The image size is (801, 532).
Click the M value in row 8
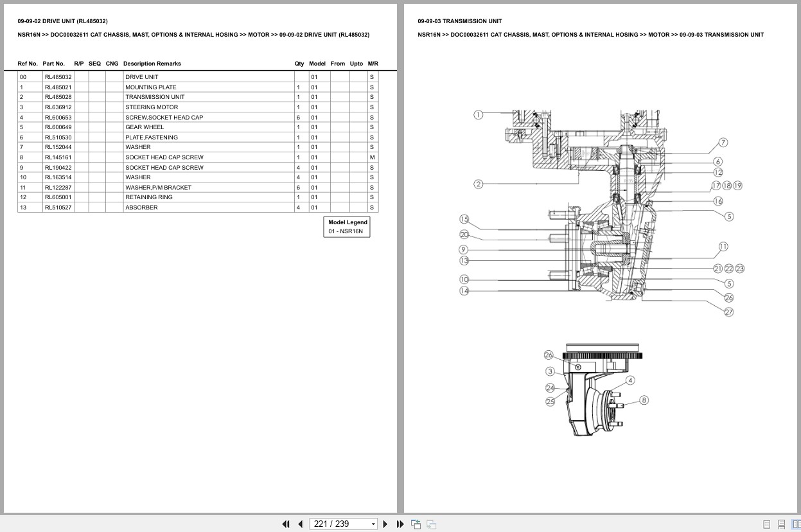(373, 157)
